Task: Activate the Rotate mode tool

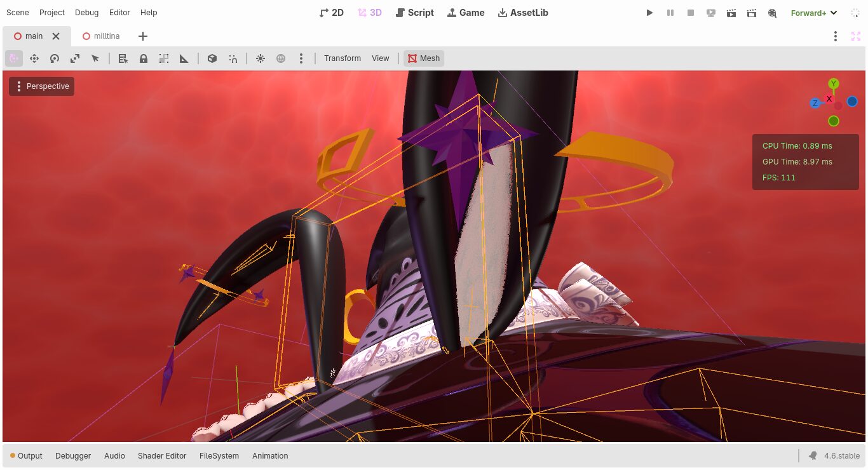Action: tap(55, 58)
